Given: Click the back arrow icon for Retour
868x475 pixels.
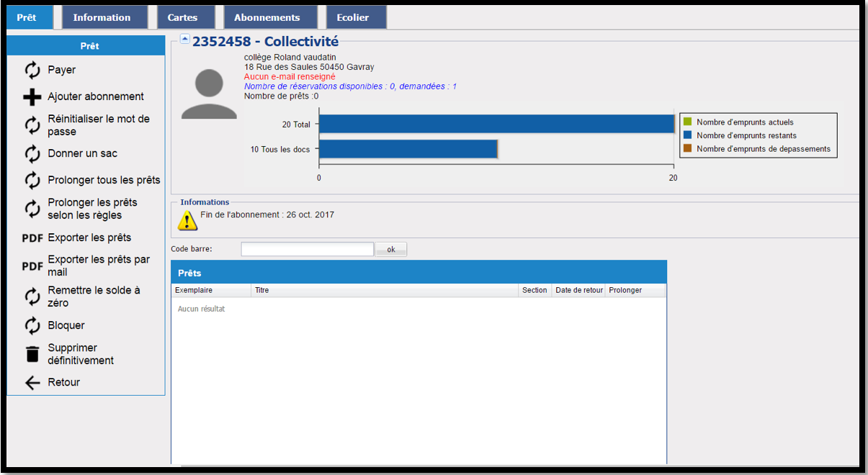Looking at the screenshot, I should (x=32, y=383).
